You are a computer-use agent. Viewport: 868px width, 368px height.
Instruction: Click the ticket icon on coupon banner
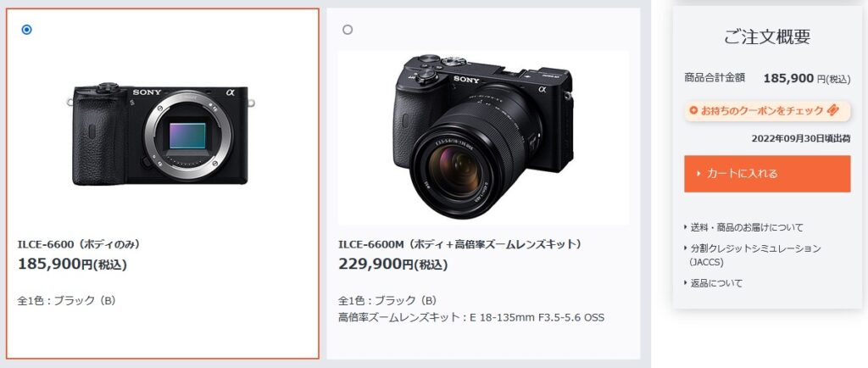[833, 110]
